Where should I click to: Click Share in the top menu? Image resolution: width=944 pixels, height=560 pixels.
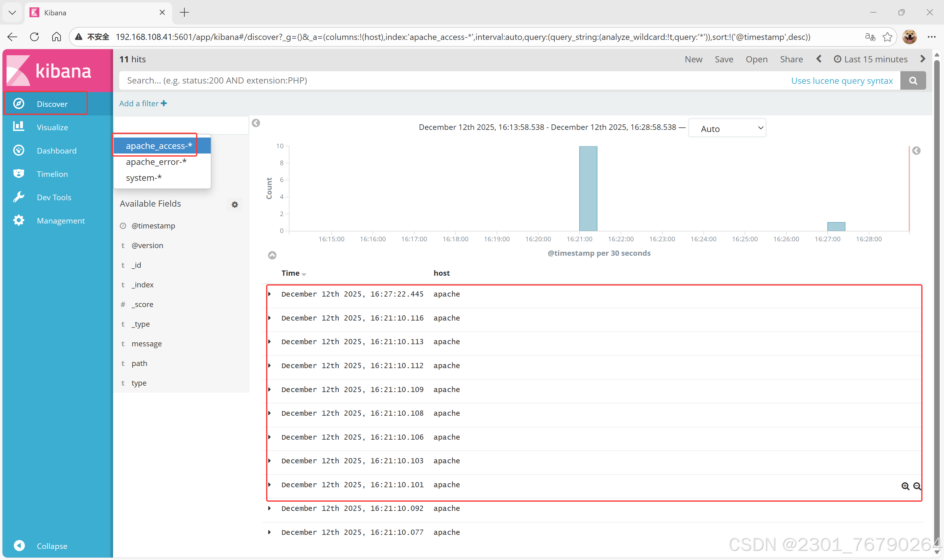(792, 59)
